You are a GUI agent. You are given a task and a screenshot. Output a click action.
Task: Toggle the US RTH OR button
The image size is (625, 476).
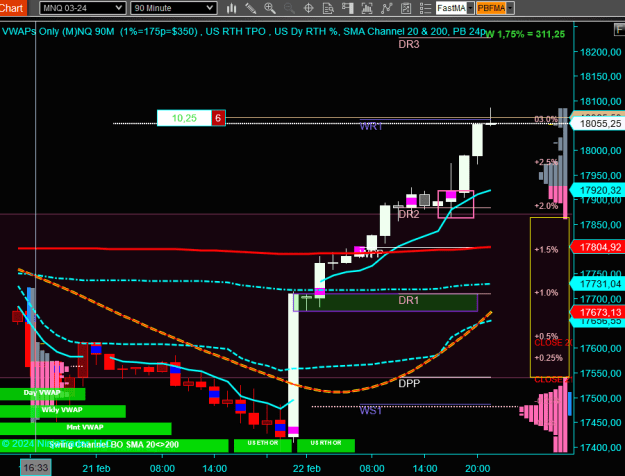326,445
